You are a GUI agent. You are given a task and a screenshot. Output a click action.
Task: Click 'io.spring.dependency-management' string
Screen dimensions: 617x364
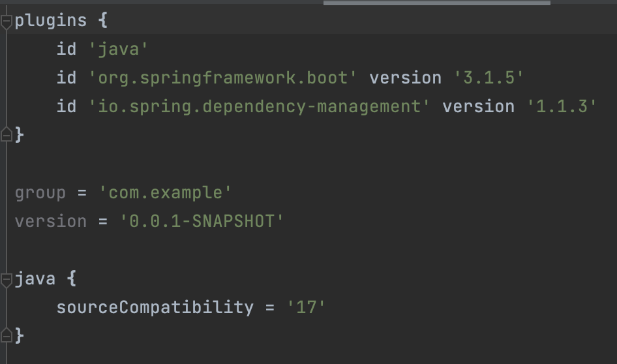coord(260,106)
